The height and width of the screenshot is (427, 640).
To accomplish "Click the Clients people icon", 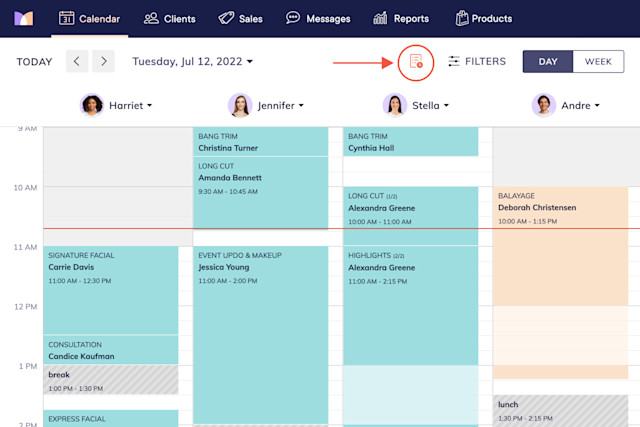I will (x=151, y=18).
